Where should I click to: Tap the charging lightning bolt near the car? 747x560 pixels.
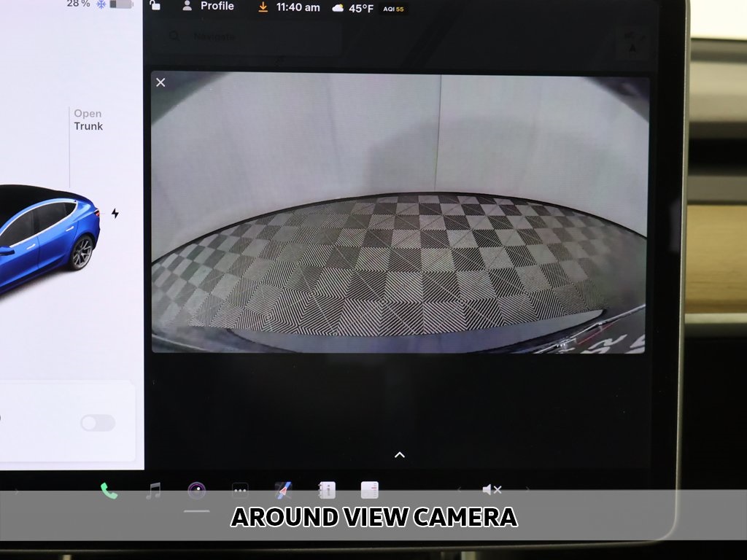[x=115, y=214]
